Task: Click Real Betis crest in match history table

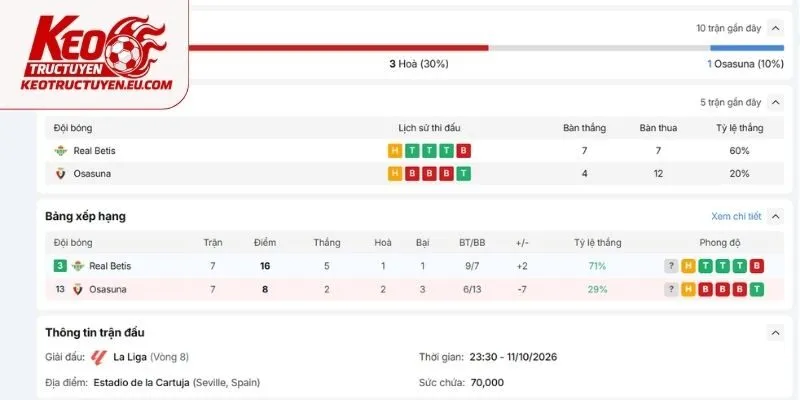Action: coord(61,151)
